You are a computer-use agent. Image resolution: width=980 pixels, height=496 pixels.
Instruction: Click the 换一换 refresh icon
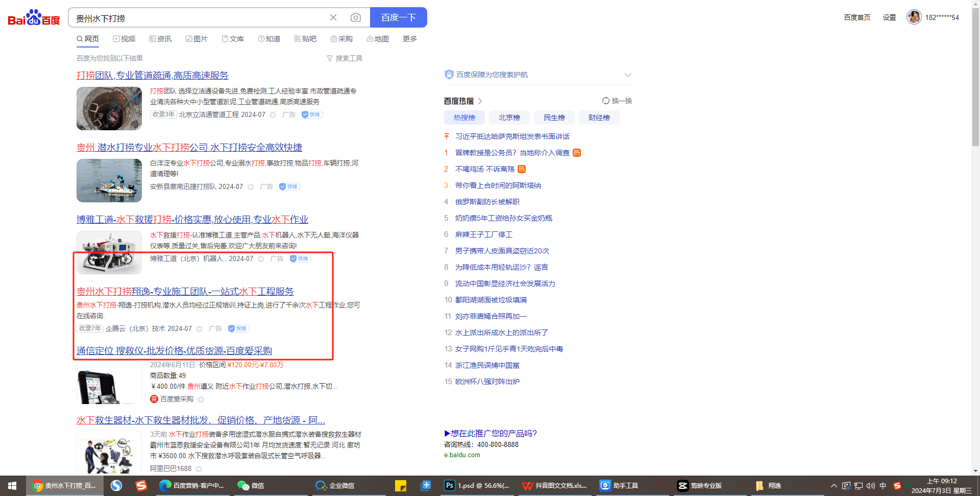click(606, 101)
